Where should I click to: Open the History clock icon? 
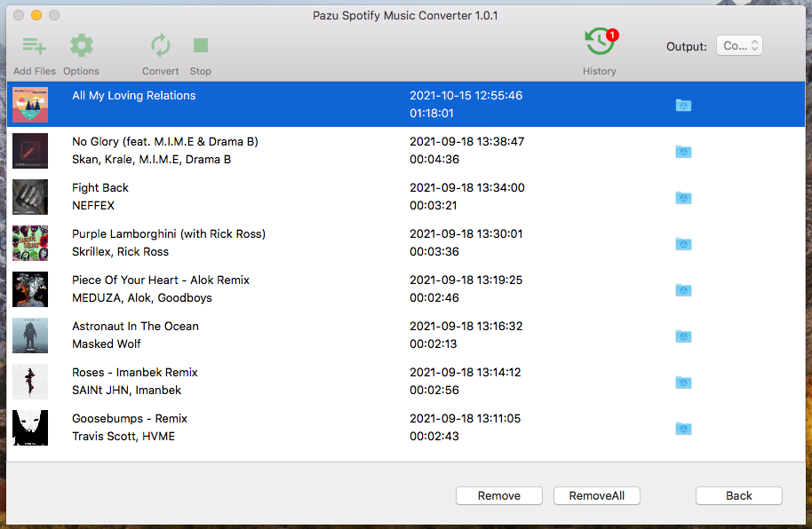tap(599, 42)
